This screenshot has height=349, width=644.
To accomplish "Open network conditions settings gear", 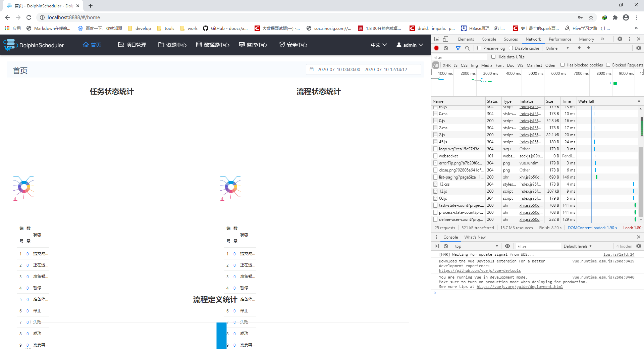I will tap(638, 48).
